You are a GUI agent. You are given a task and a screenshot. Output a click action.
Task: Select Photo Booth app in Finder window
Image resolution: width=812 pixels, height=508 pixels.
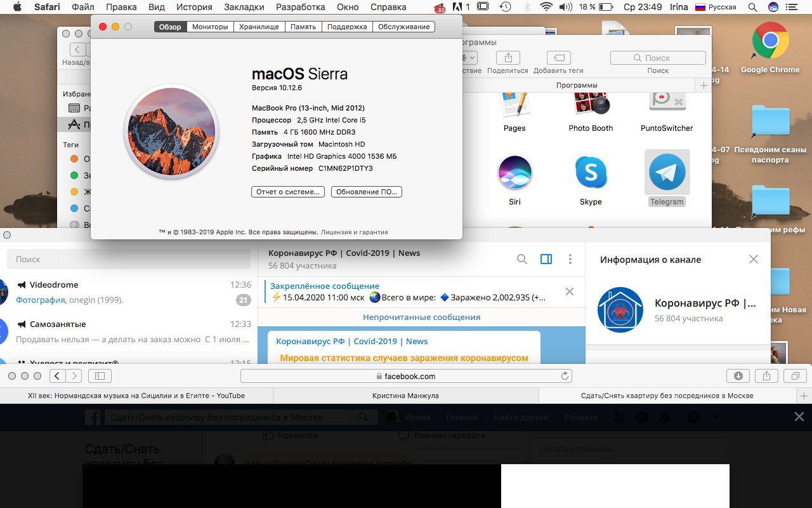point(591,112)
